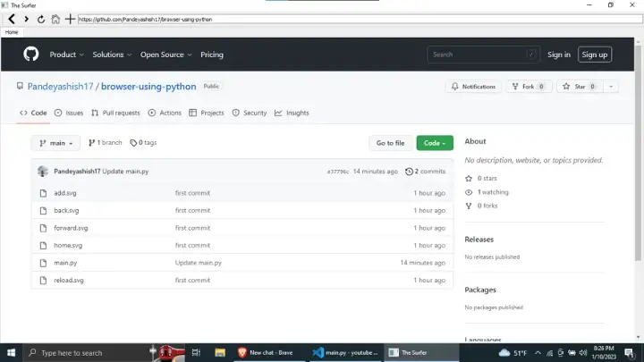View the 0 forks link

pyautogui.click(x=481, y=206)
